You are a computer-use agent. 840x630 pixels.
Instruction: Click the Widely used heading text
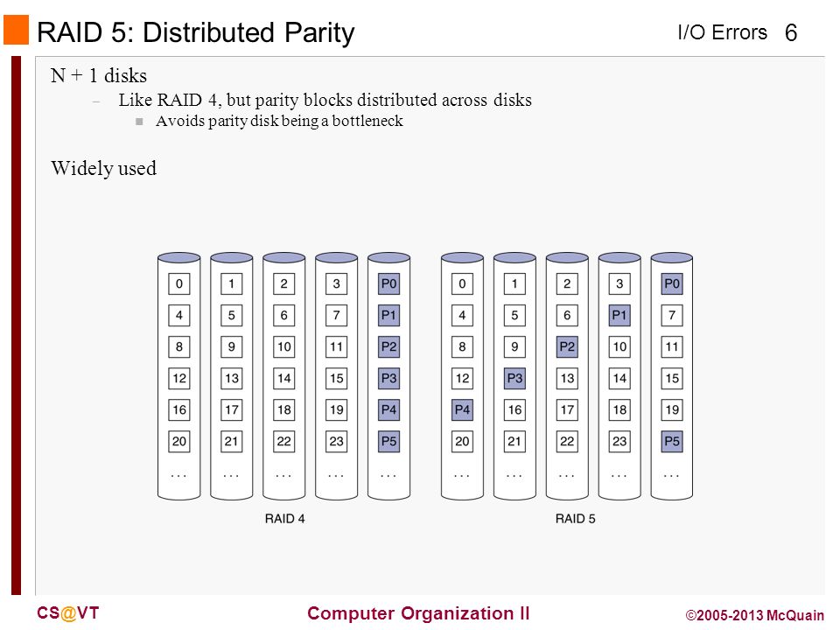point(104,168)
